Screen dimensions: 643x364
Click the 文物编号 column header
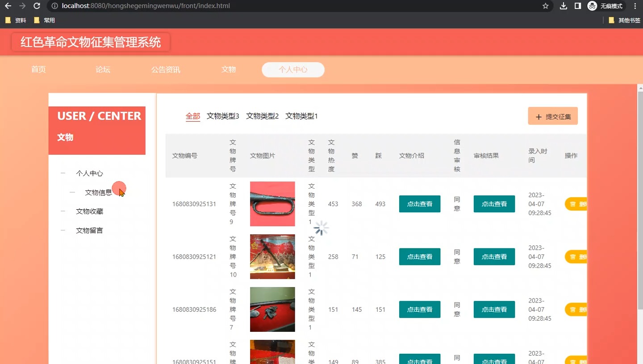pos(185,156)
